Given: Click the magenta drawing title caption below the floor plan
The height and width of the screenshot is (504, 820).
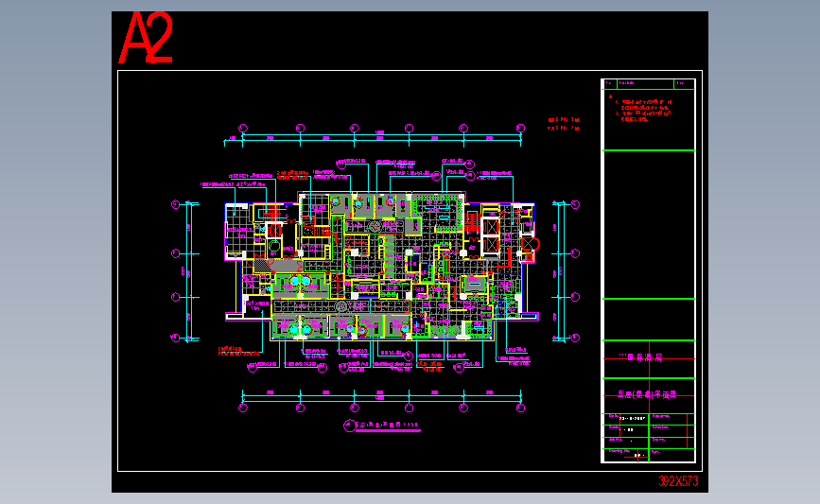Looking at the screenshot, I should tap(382, 426).
